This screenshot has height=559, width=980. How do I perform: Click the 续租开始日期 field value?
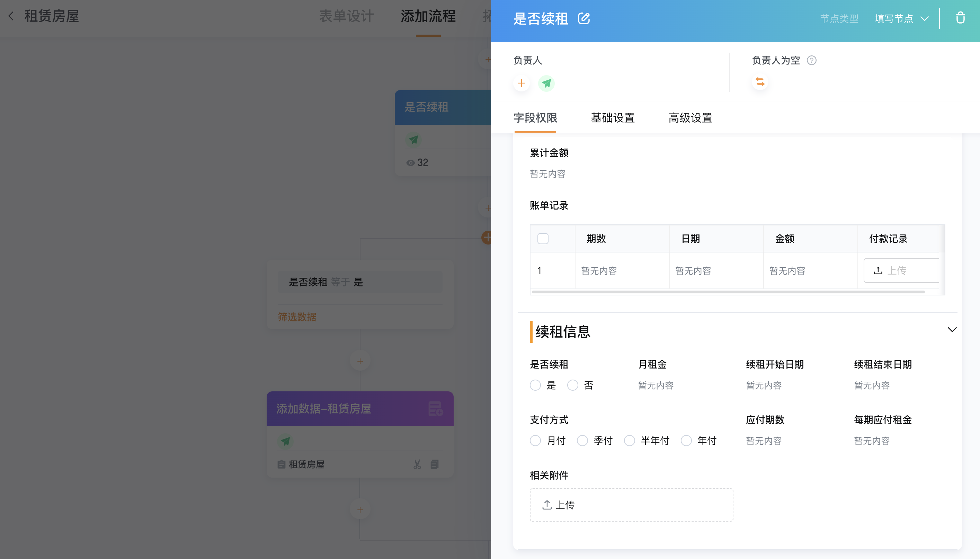click(x=764, y=385)
